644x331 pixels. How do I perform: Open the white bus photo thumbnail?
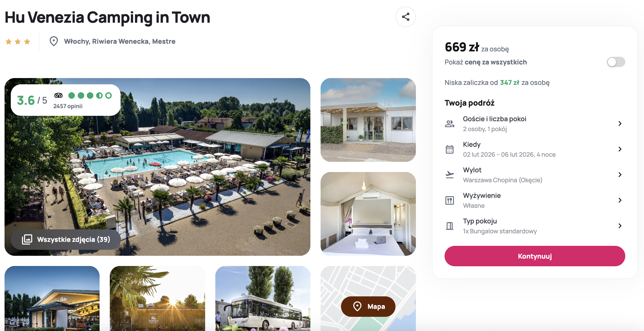(263, 298)
